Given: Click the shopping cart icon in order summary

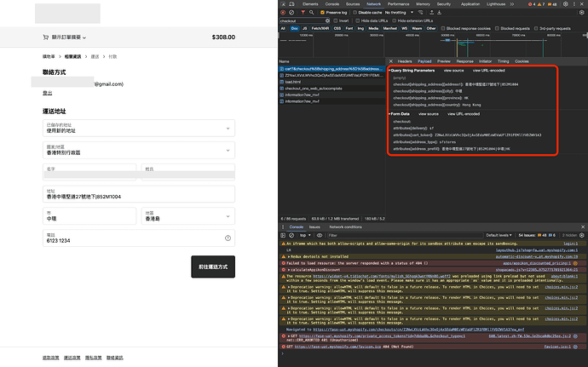Looking at the screenshot, I should pos(45,37).
